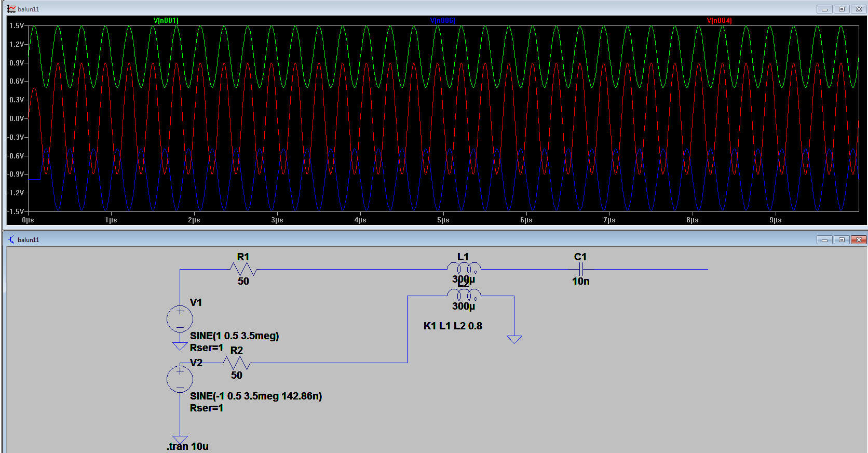
Task: Select the V1 voltage source symbol
Action: tap(180, 319)
